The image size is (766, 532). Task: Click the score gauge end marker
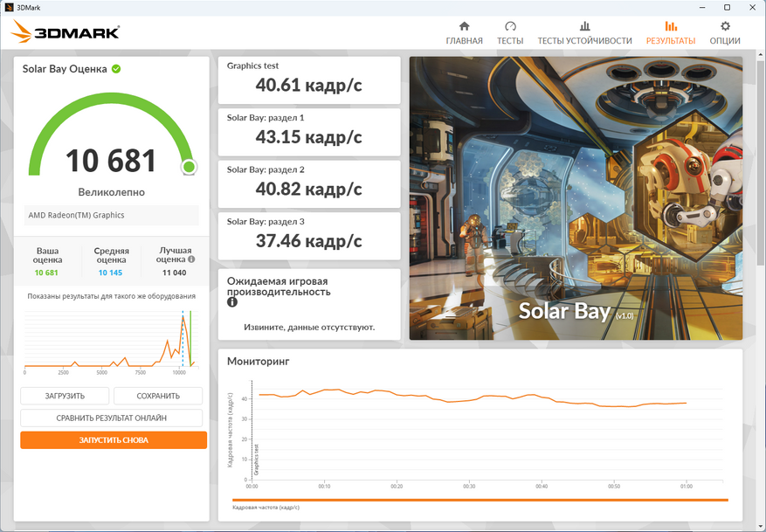coord(189,167)
